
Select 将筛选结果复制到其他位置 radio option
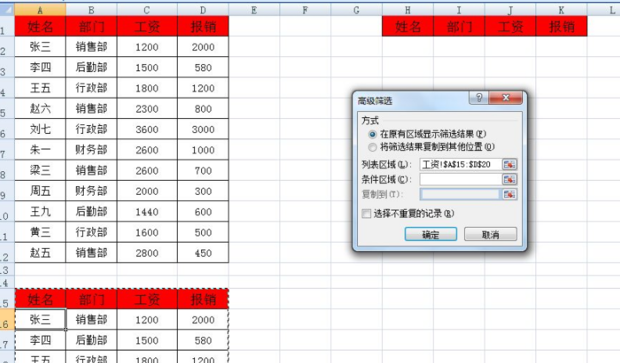click(372, 147)
